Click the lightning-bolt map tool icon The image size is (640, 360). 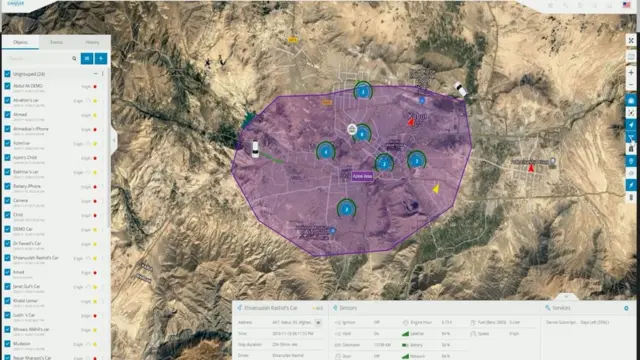[631, 185]
